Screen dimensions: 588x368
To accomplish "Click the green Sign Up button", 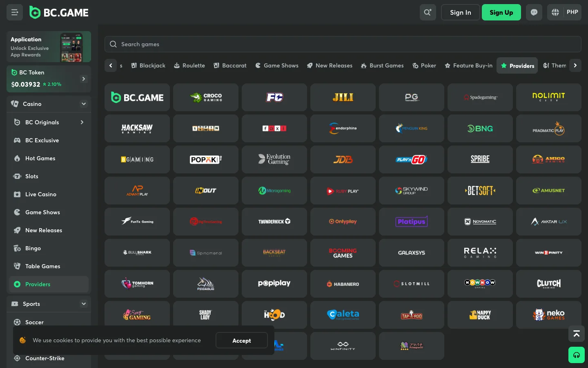I will tap(501, 12).
